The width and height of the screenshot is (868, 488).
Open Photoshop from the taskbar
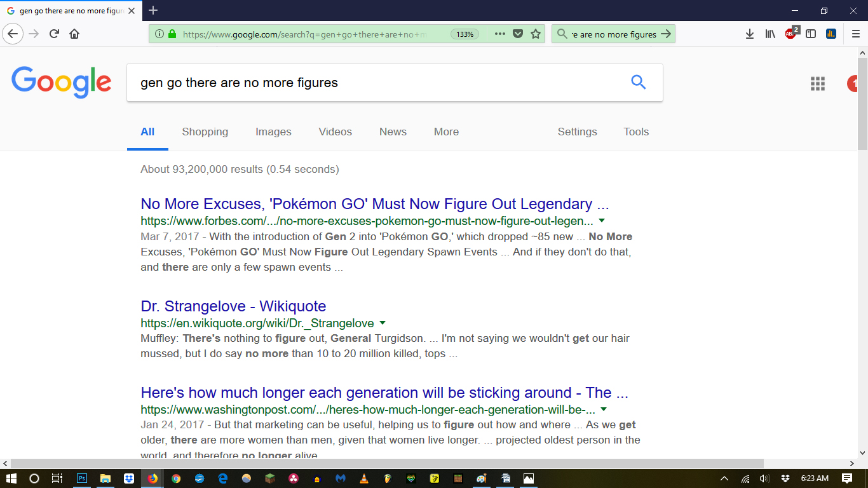point(82,478)
